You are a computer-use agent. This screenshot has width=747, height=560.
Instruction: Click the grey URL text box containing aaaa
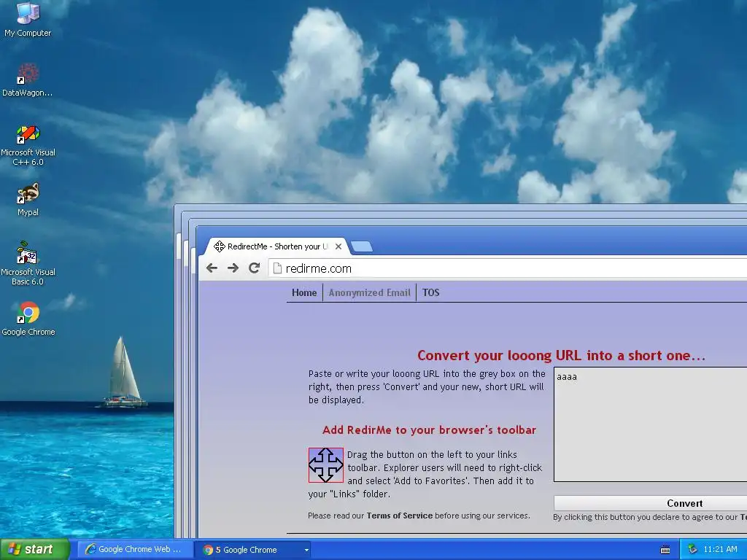coord(650,424)
